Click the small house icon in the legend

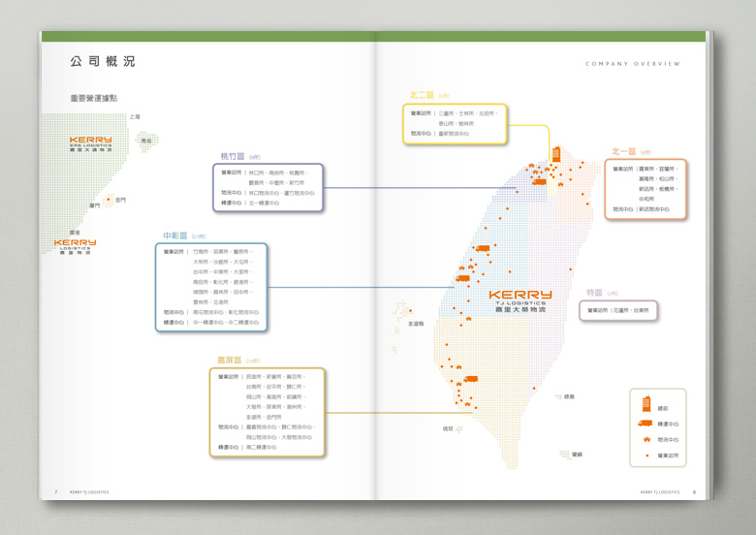647,439
